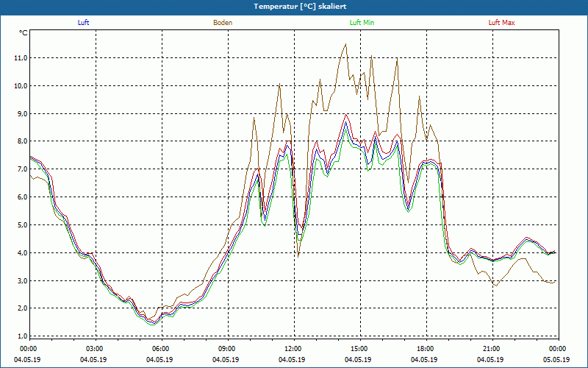Click the 8,0 y-axis value

pyautogui.click(x=23, y=141)
